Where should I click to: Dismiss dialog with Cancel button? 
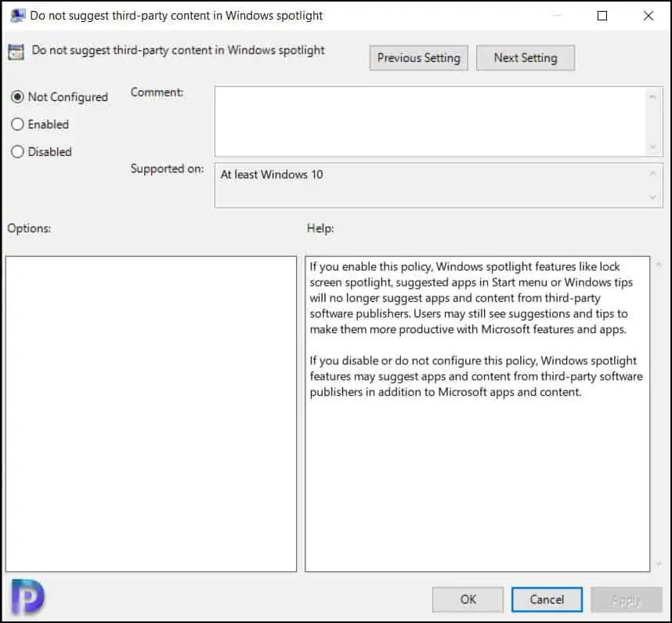(547, 599)
